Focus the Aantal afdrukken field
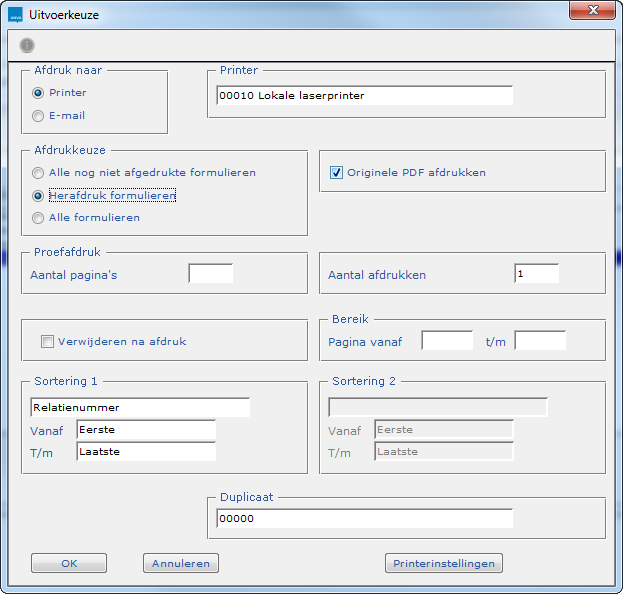Screen dimensions: 623x594 (x=536, y=274)
